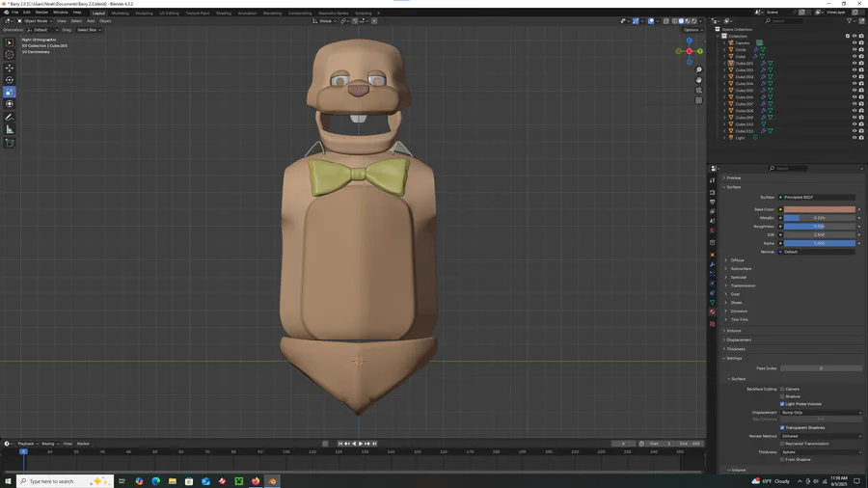Open Global transform orientation dropdown
Image resolution: width=868 pixels, height=488 pixels.
pos(324,21)
